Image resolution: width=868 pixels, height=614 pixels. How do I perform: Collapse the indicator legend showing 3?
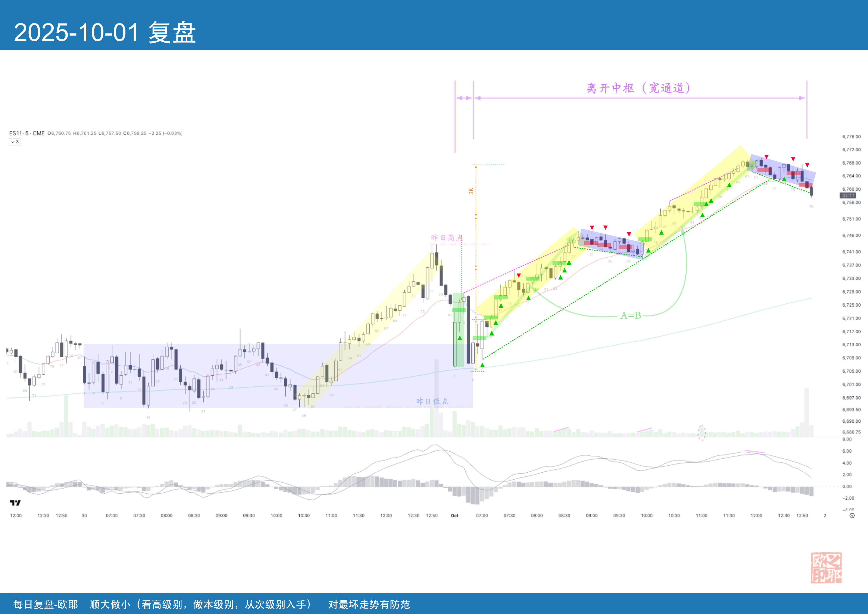[x=15, y=142]
